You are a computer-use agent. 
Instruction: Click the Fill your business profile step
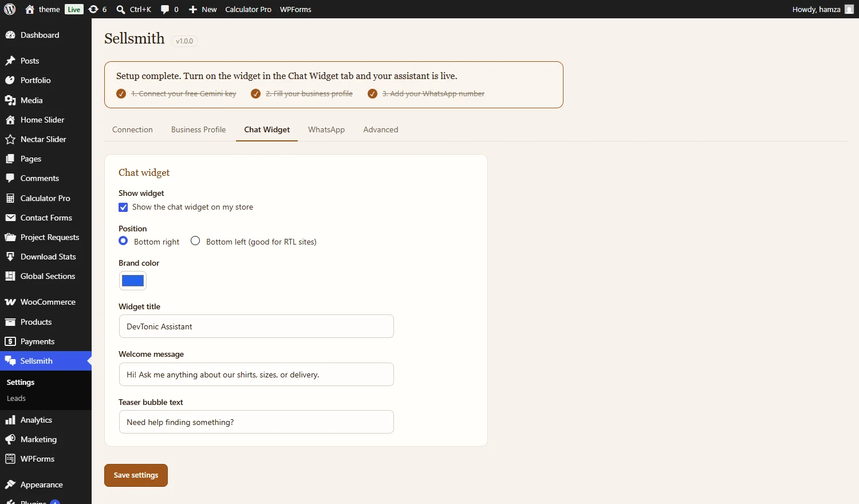point(302,93)
